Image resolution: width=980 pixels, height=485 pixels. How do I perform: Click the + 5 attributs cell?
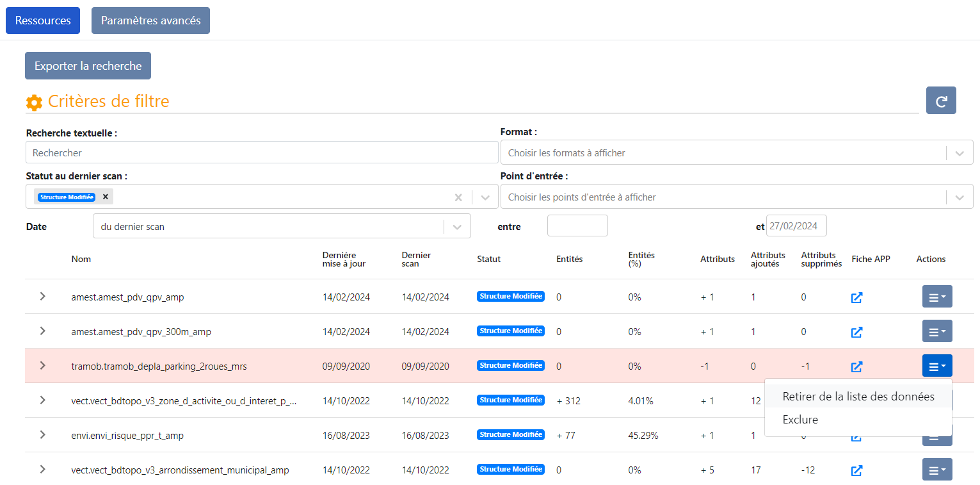pos(707,470)
